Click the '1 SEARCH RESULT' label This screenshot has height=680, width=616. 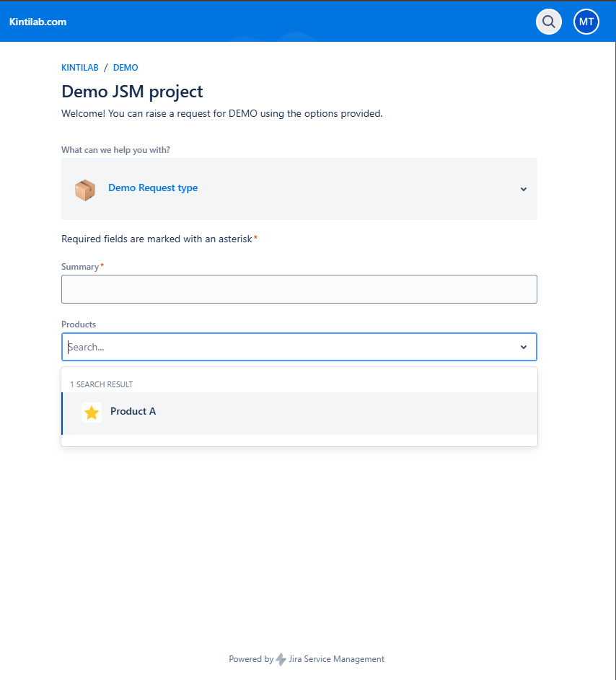(102, 384)
